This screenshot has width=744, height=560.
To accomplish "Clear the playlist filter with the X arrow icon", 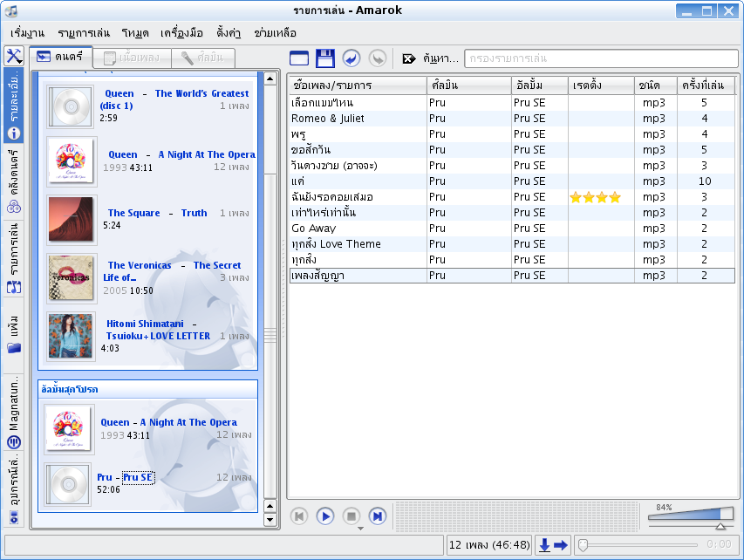I will click(x=408, y=58).
